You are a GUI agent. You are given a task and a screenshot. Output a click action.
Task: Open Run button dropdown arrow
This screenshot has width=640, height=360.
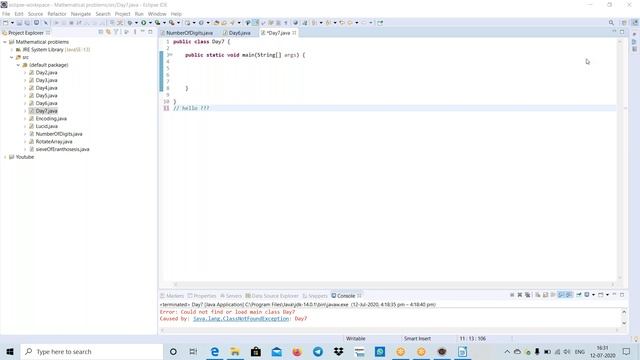[150, 23]
